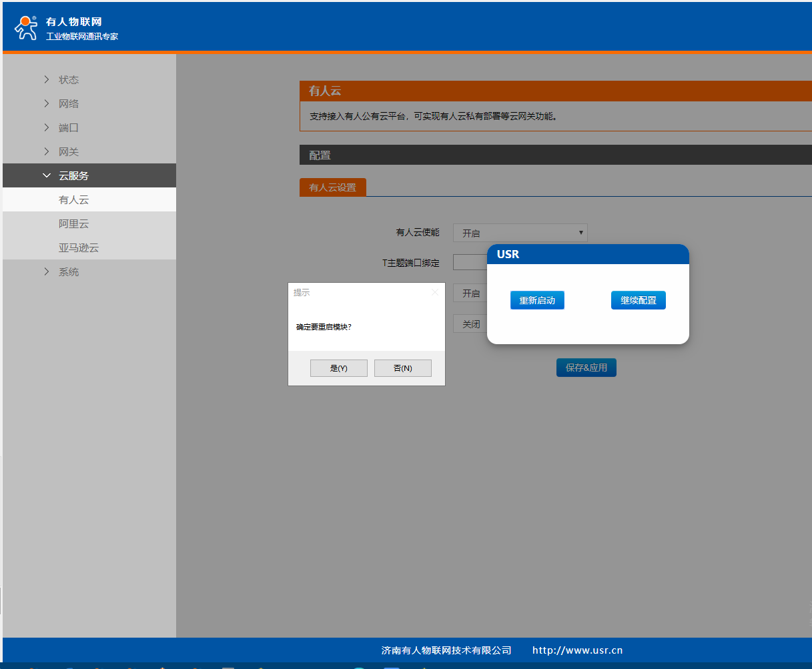Expand the 网络 section in the sidebar
Image resolution: width=812 pixels, height=669 pixels.
click(68, 104)
